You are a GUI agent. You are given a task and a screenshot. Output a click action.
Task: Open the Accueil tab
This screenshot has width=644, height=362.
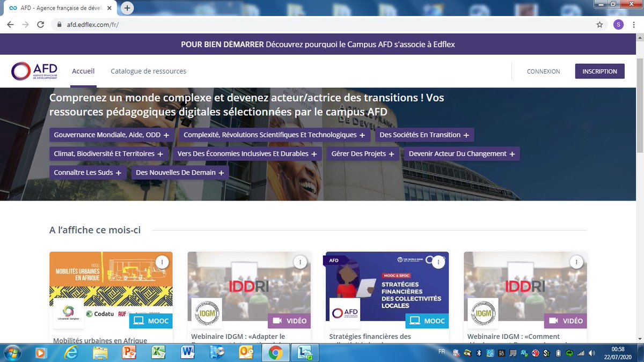[83, 71]
